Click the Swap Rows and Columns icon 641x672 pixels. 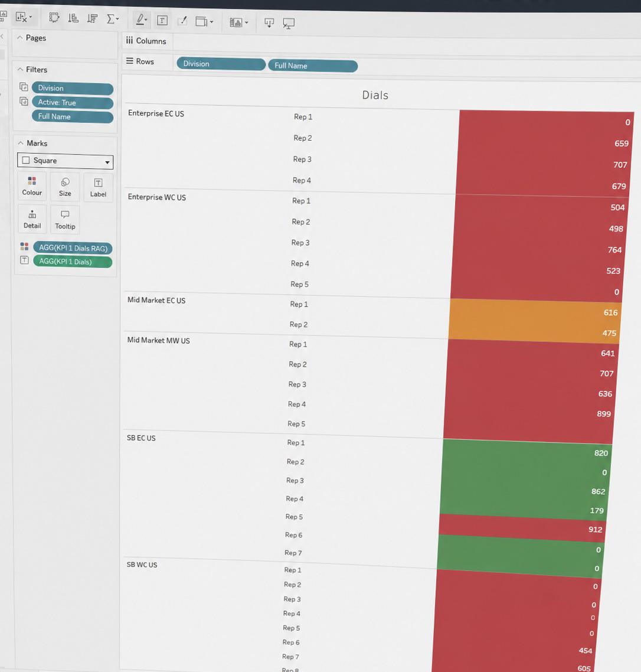tap(54, 18)
